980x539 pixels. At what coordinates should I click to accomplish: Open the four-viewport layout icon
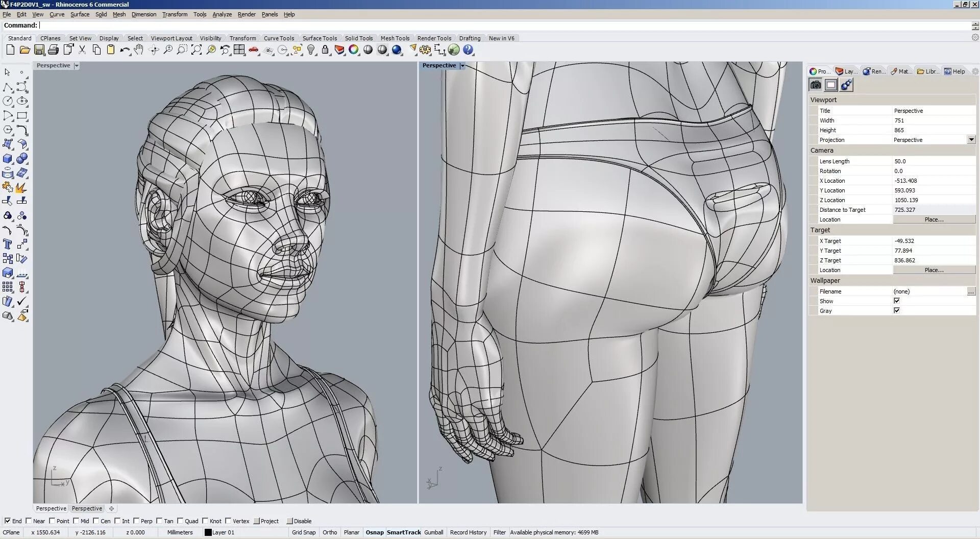tap(239, 50)
